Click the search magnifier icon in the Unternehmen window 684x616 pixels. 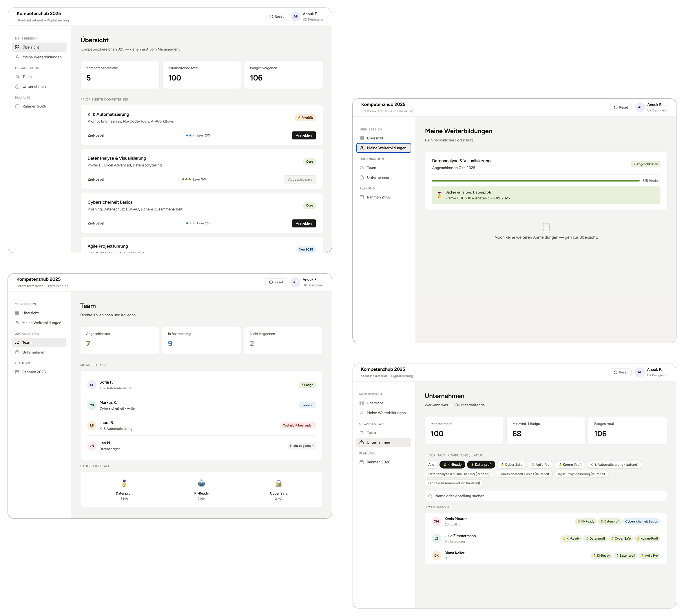coord(430,496)
